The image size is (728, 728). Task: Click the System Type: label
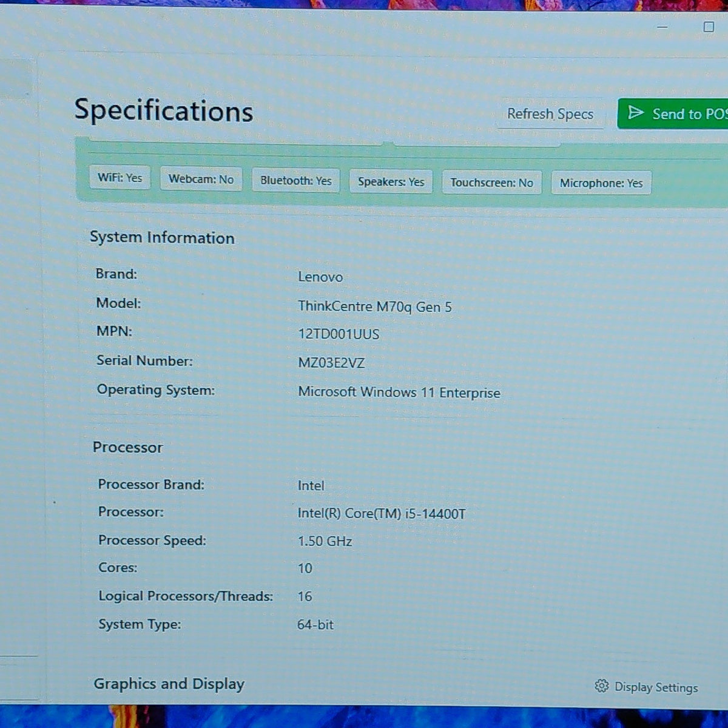pos(140,624)
